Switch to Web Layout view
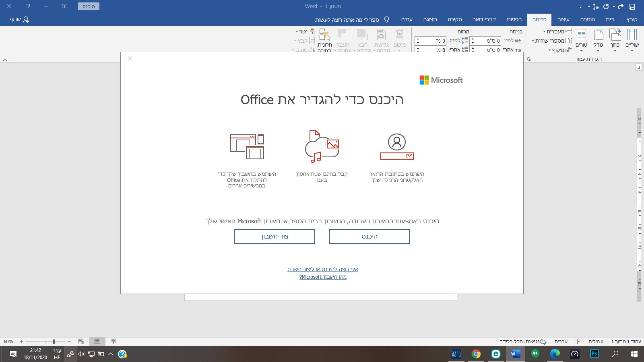Screen dimensions: 644x362 (81, 341)
